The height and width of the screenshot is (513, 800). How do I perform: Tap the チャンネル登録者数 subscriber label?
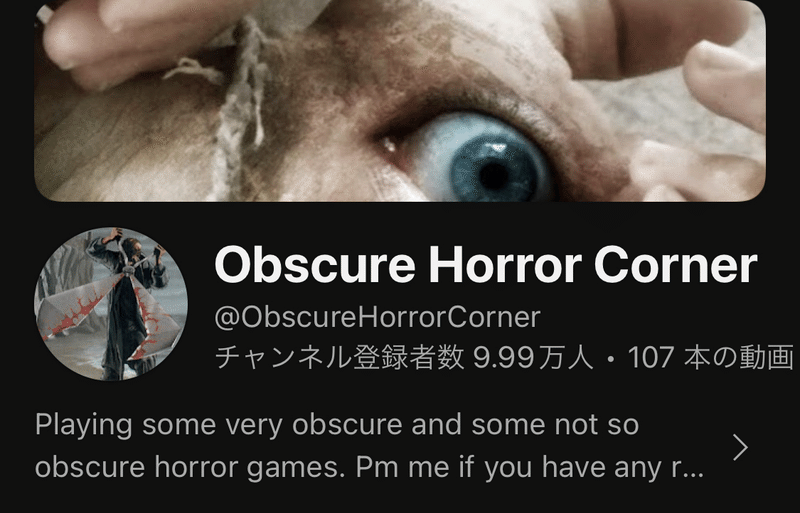click(340, 357)
